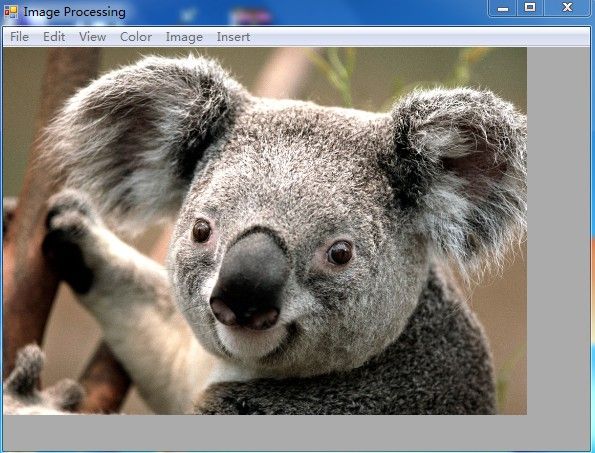Image resolution: width=595 pixels, height=453 pixels.
Task: Open the Color menu
Action: (136, 37)
